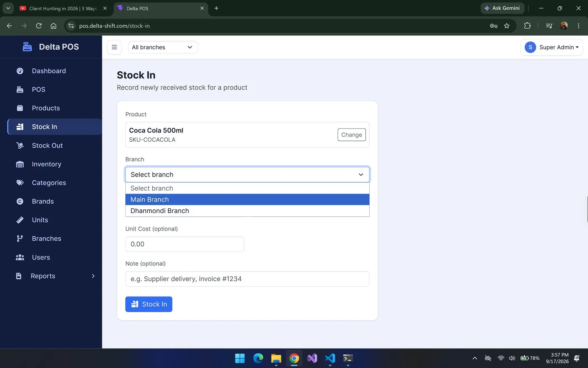The image size is (588, 368).
Task: Open the Stock Out page
Action: click(x=54, y=145)
